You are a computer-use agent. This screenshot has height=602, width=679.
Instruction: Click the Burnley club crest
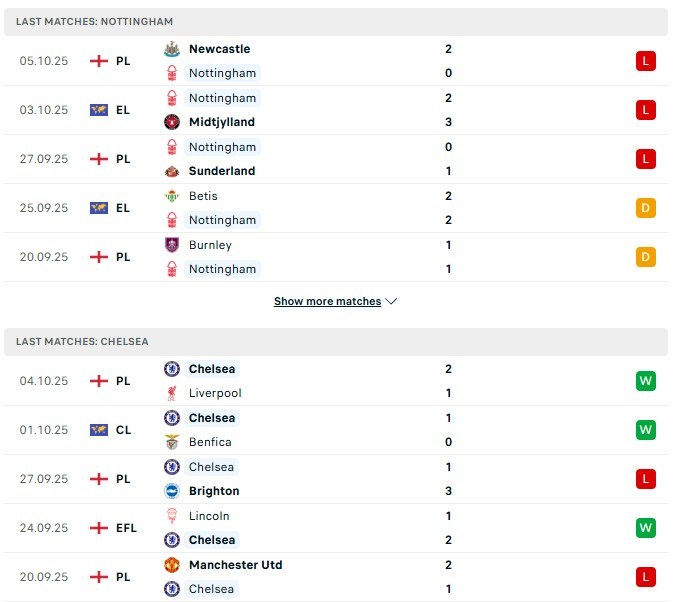tap(172, 245)
